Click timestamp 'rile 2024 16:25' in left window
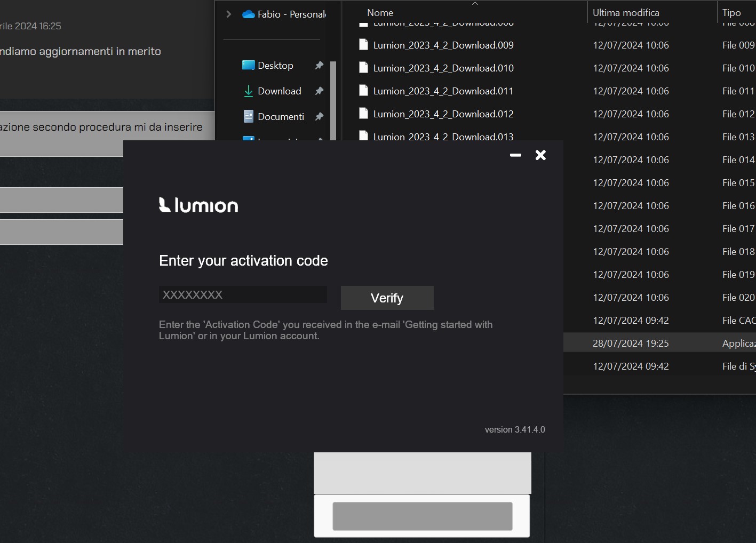Viewport: 756px width, 543px height. (30, 26)
